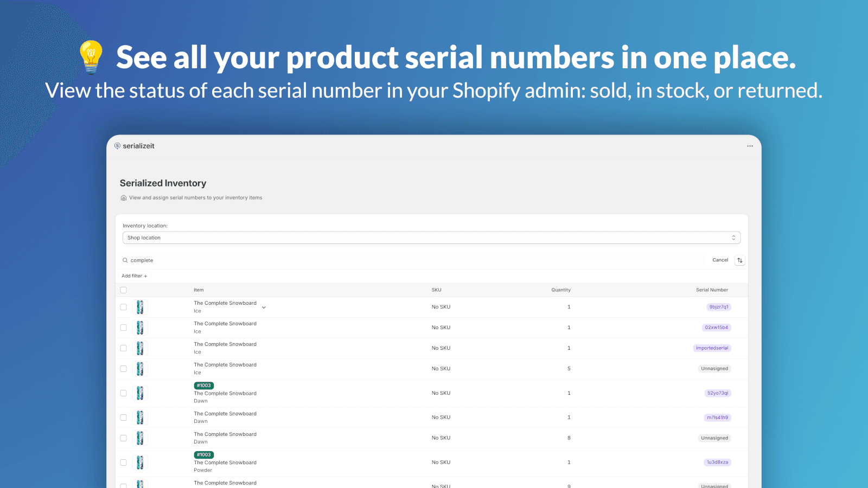The width and height of the screenshot is (868, 488).
Task: Click the Cancel button in search bar
Action: 720,260
